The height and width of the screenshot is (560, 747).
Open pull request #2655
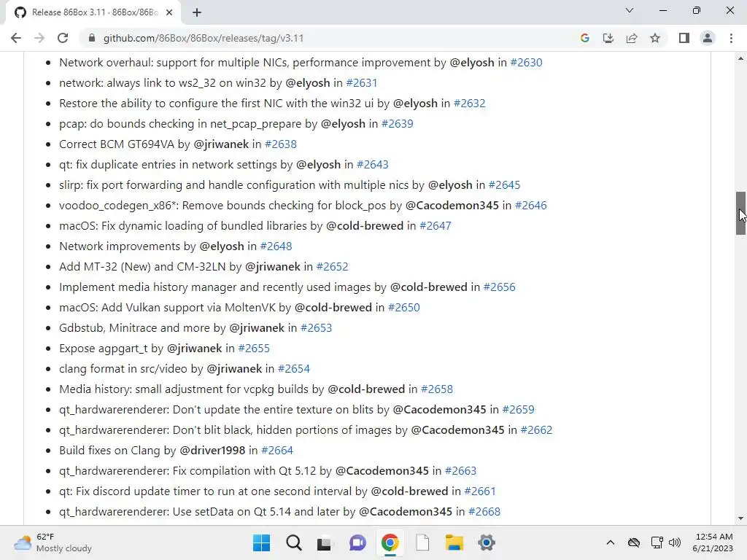click(x=254, y=349)
